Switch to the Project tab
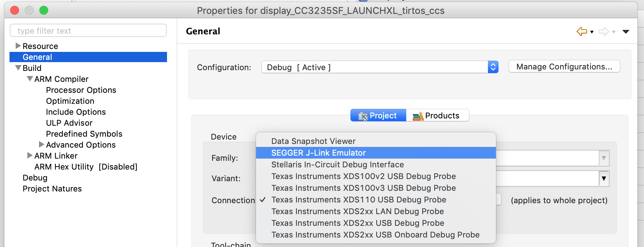Screen dimensions: 644x247 (378, 115)
